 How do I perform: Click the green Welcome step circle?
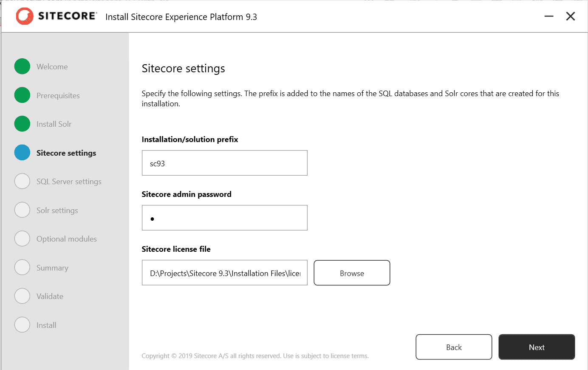point(22,66)
